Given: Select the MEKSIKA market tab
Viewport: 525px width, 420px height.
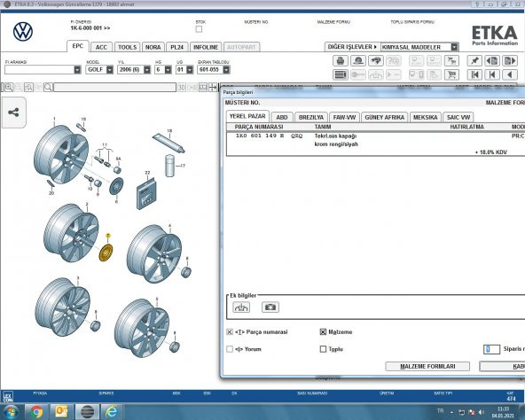Looking at the screenshot, I should tap(425, 118).
